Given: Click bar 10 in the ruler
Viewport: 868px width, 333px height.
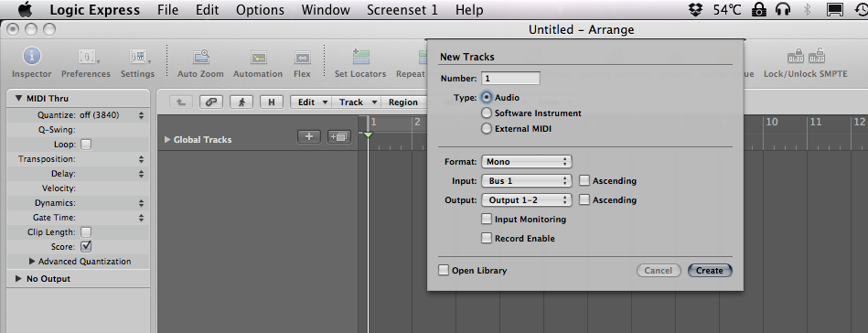Looking at the screenshot, I should tap(772, 123).
